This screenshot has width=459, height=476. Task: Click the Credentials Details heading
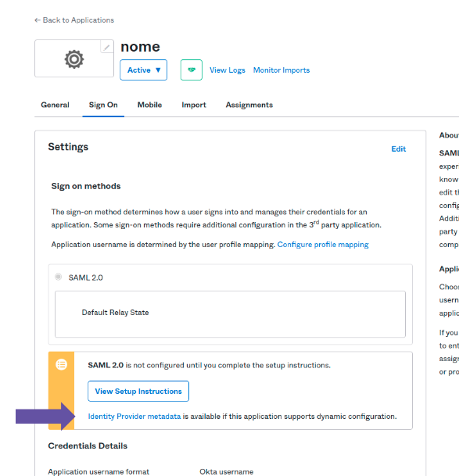88,446
